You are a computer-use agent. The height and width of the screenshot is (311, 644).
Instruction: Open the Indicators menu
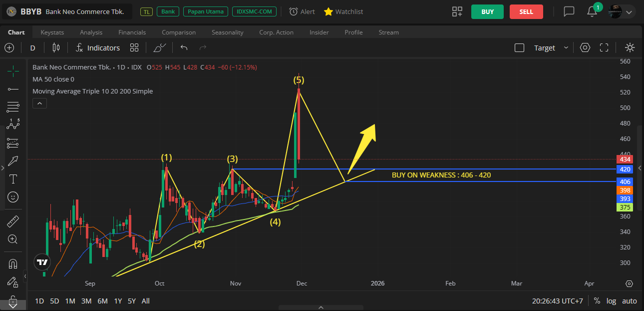(98, 48)
